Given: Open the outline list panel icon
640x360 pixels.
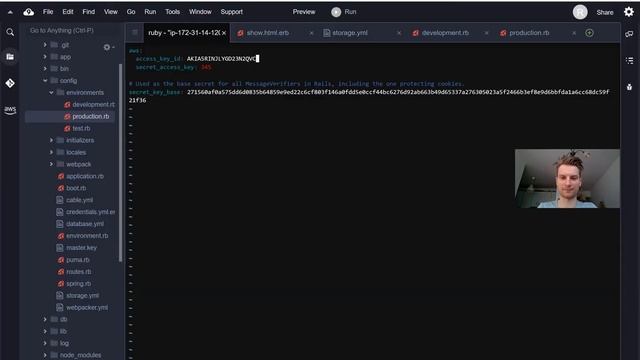Looking at the screenshot, I should click(629, 60).
